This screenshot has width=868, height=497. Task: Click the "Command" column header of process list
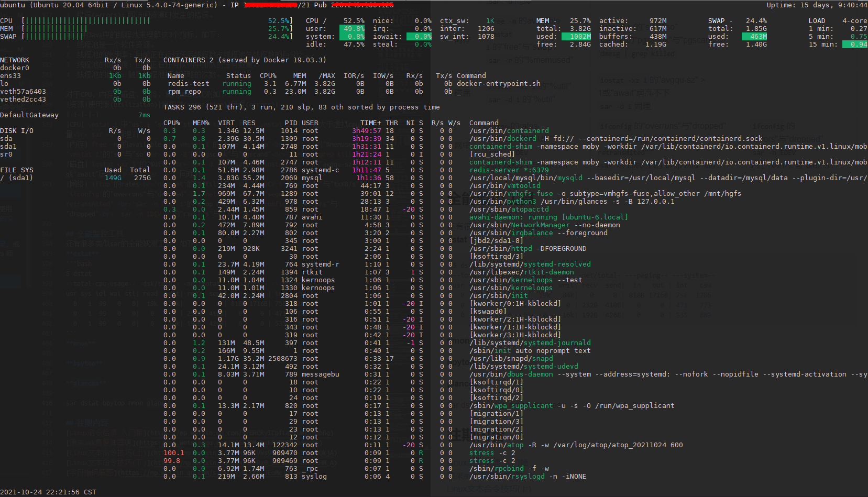click(x=484, y=123)
